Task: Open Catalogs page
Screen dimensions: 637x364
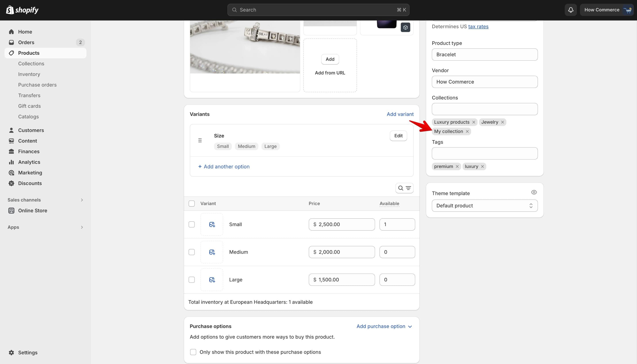Action: pyautogui.click(x=28, y=117)
